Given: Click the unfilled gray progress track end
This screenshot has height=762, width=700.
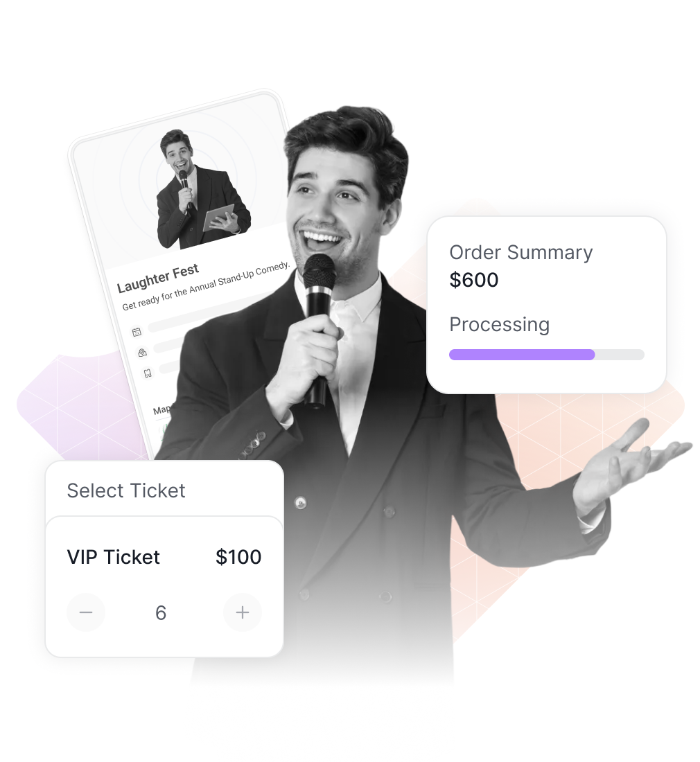Looking at the screenshot, I should tap(620, 354).
